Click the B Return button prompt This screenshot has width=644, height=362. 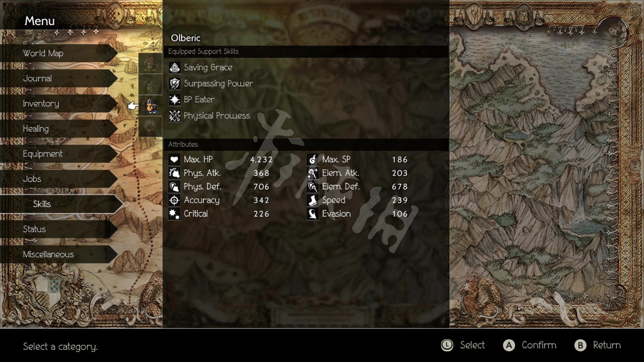pyautogui.click(x=598, y=345)
